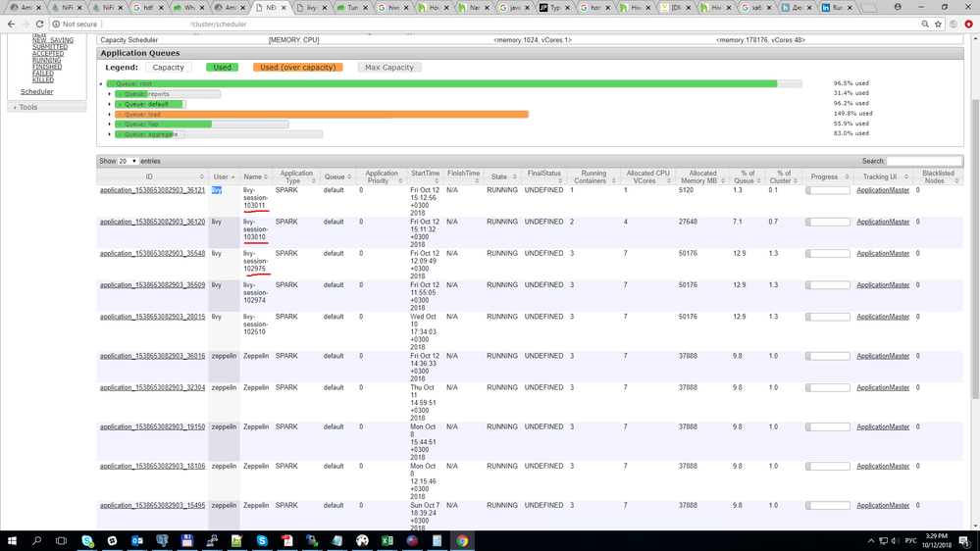
Task: Sort table by ID column arrows
Action: click(201, 176)
